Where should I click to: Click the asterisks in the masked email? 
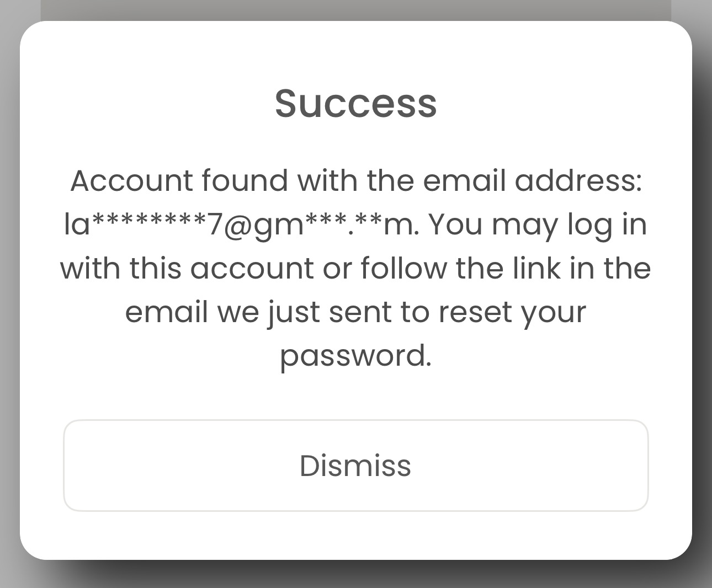tap(148, 222)
